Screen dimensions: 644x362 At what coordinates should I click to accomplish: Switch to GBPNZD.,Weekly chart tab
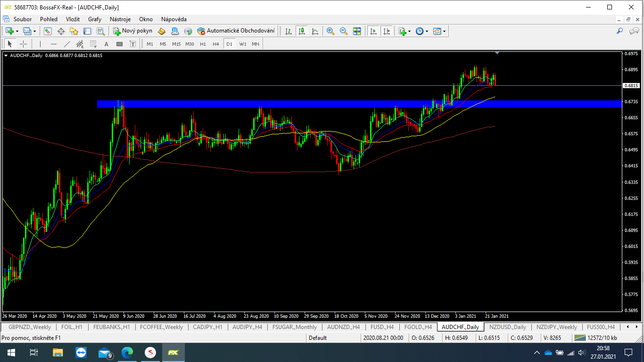point(29,327)
